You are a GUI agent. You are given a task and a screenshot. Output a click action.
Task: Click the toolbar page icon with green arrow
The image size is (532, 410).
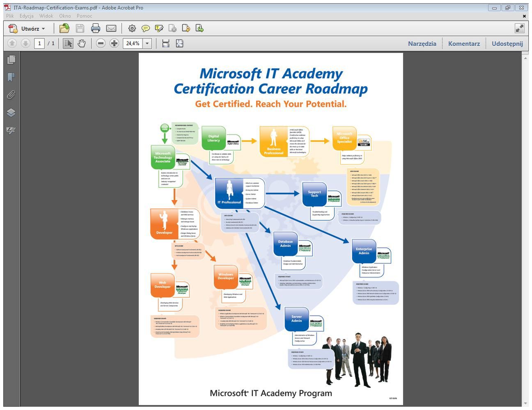[199, 28]
